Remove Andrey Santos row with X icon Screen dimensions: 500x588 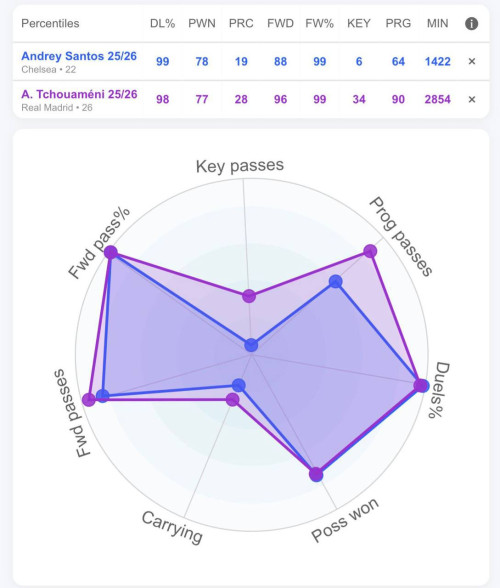pyautogui.click(x=472, y=61)
